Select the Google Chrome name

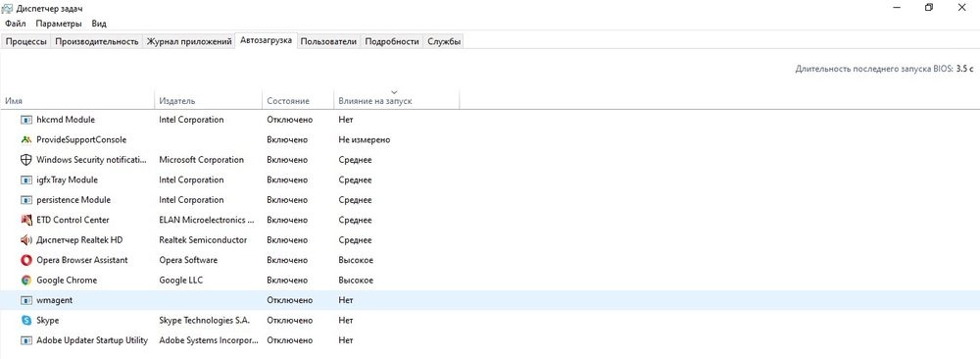pyautogui.click(x=67, y=280)
